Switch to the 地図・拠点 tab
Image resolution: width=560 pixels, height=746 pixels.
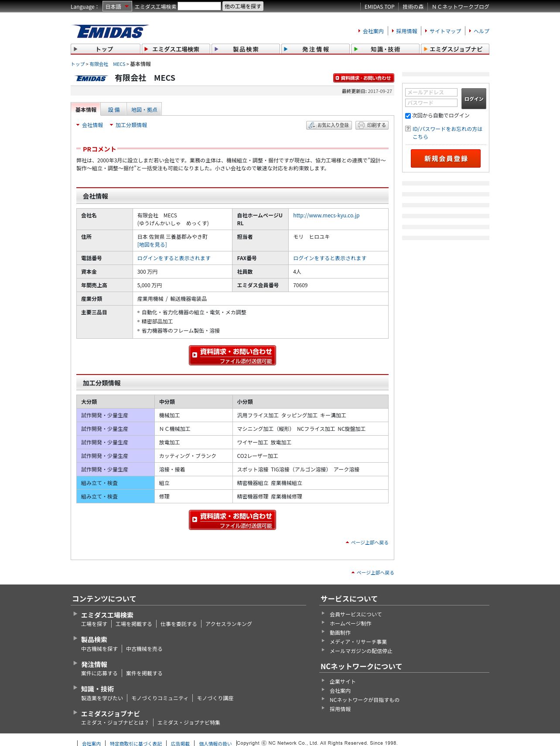[x=144, y=110]
